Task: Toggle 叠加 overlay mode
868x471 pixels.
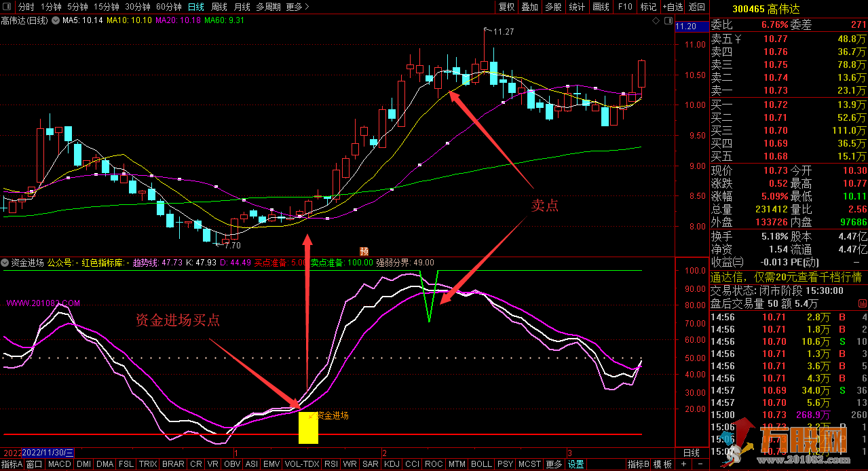Action: [x=529, y=7]
